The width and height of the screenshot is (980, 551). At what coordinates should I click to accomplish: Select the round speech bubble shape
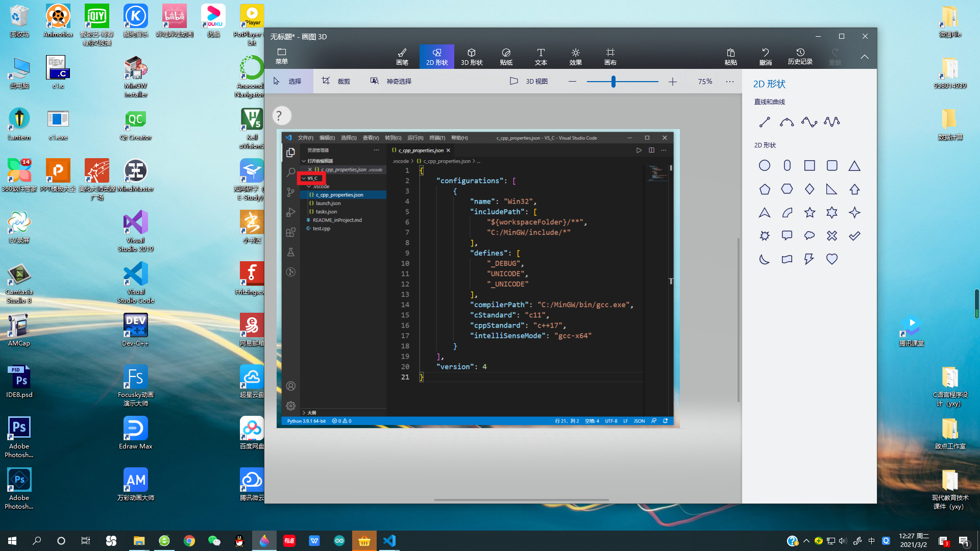[x=810, y=236]
